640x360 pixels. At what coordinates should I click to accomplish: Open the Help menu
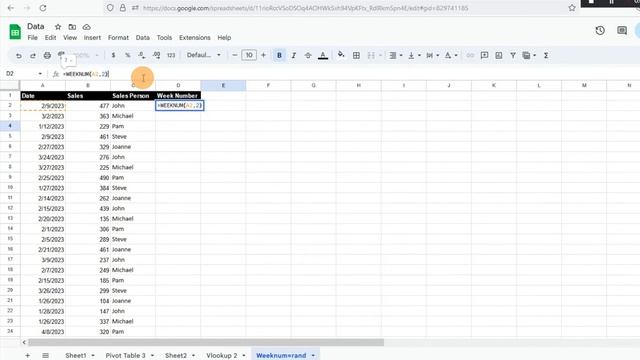[x=224, y=38]
